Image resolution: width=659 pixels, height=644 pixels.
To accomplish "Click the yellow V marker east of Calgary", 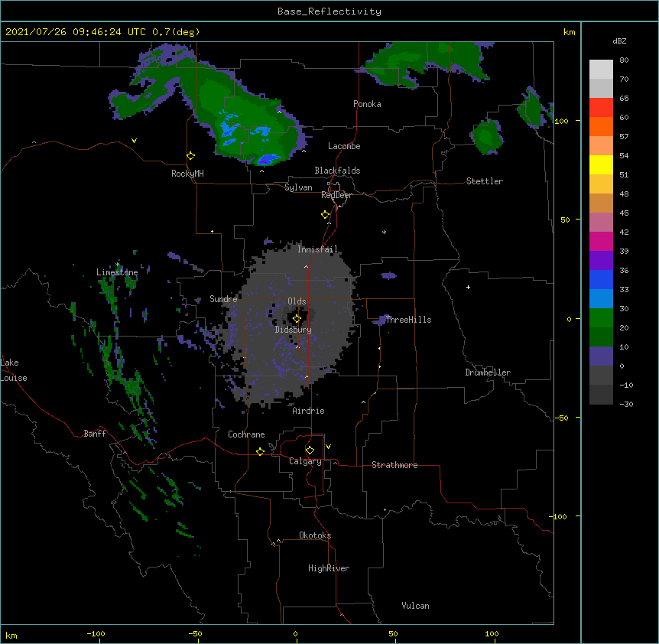I will coord(328,447).
